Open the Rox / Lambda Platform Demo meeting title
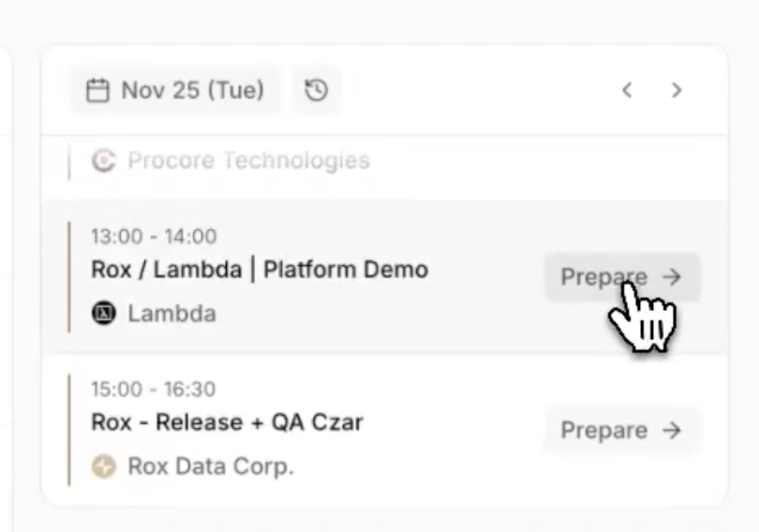 coord(260,270)
